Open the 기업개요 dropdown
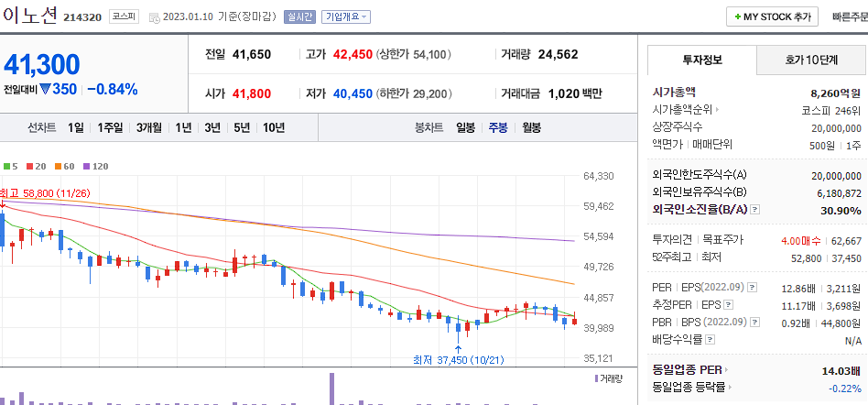Viewport: 868px width, 405px height. 346,17
